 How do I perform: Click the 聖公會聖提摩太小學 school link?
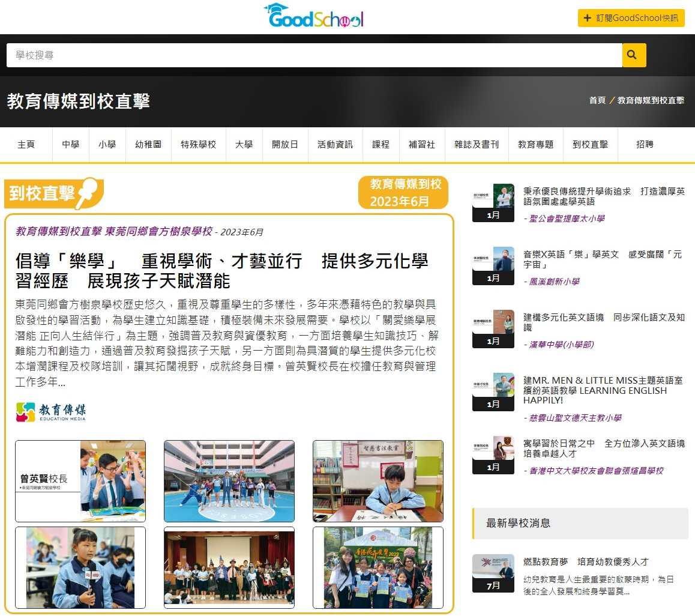pos(567,219)
